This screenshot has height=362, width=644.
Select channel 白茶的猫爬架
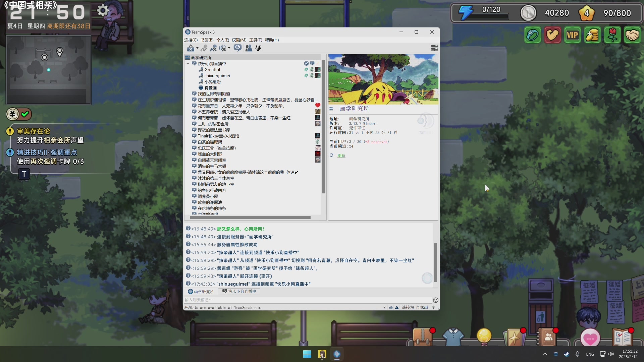click(210, 142)
